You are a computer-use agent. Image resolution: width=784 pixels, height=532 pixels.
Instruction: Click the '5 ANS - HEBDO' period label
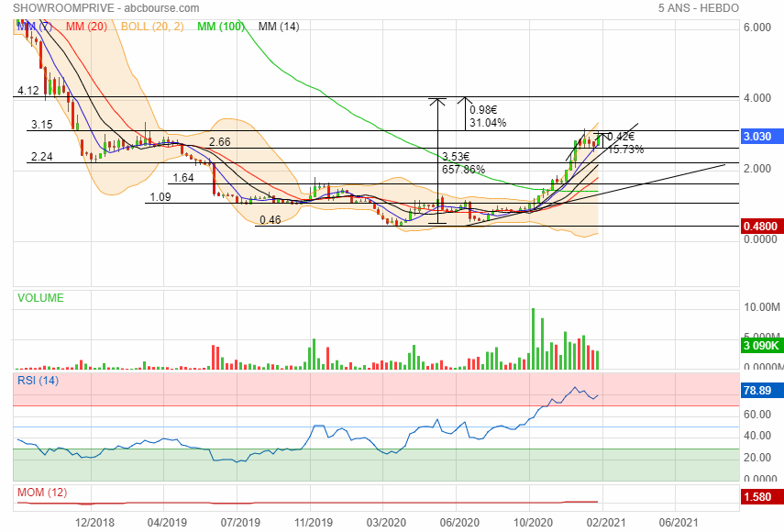tap(698, 8)
